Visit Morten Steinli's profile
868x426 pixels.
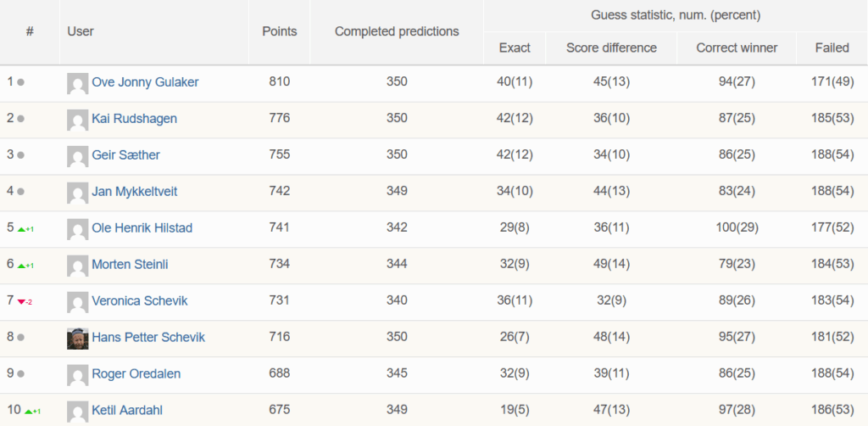point(130,264)
